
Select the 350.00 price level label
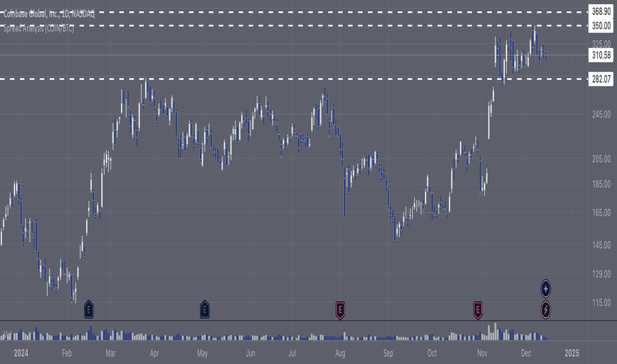click(x=601, y=26)
